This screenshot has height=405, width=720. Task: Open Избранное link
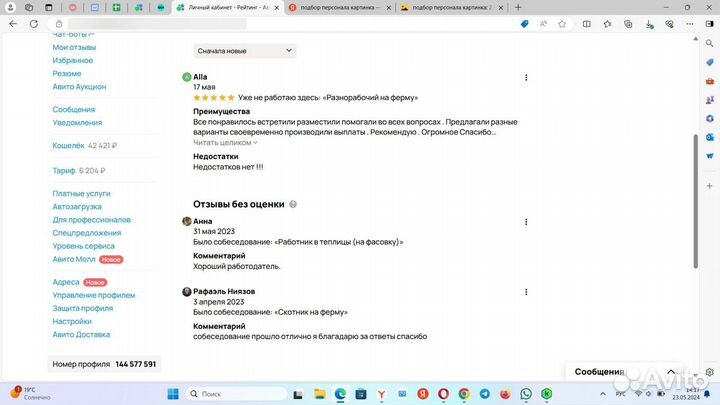[73, 60]
